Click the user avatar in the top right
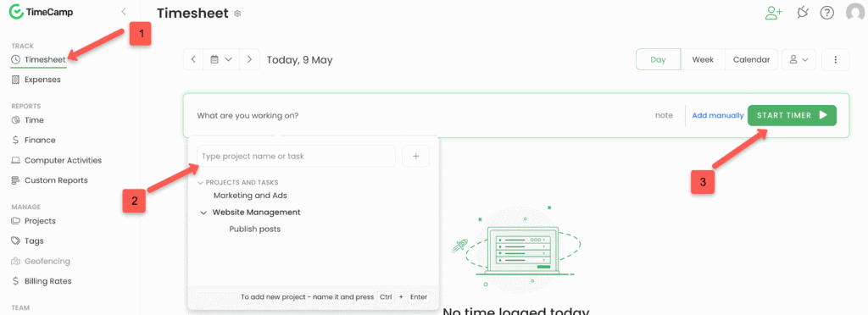 pyautogui.click(x=856, y=14)
